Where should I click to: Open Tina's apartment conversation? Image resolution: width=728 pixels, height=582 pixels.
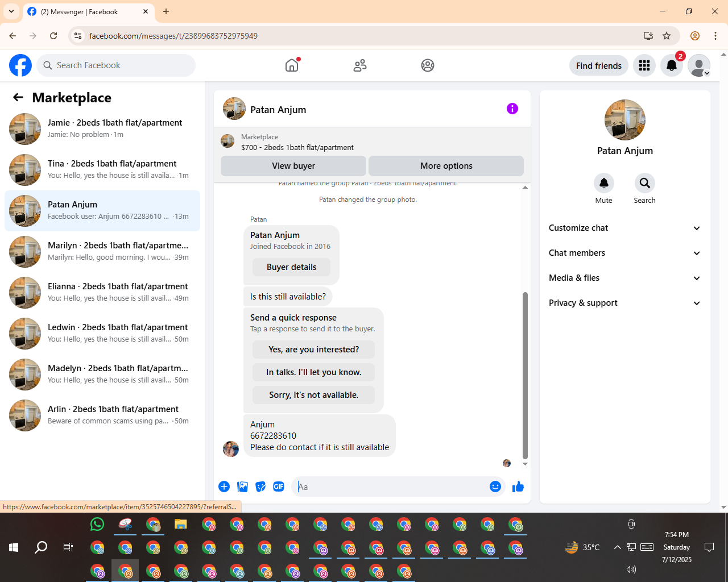(x=102, y=170)
